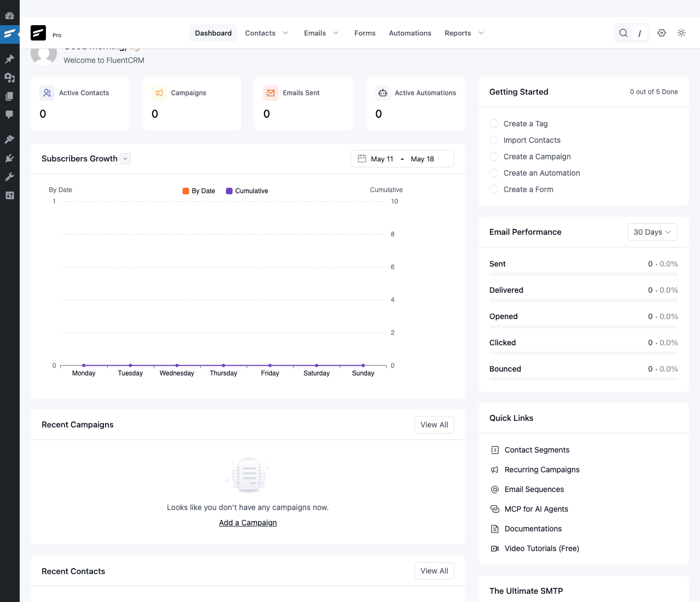Viewport: 700px width, 602px height.
Task: Click the May 18 end date field
Action: (x=423, y=159)
